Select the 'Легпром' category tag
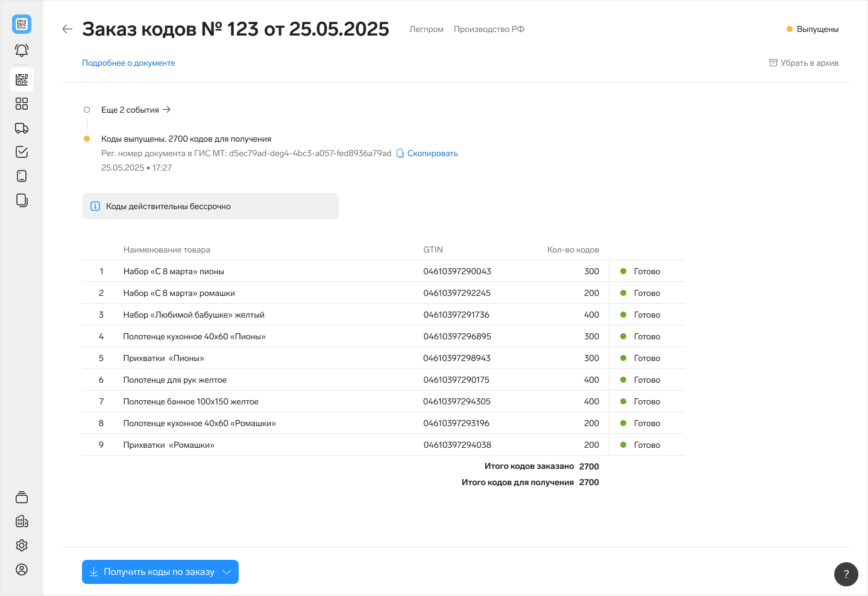This screenshot has height=596, width=868. [x=426, y=29]
